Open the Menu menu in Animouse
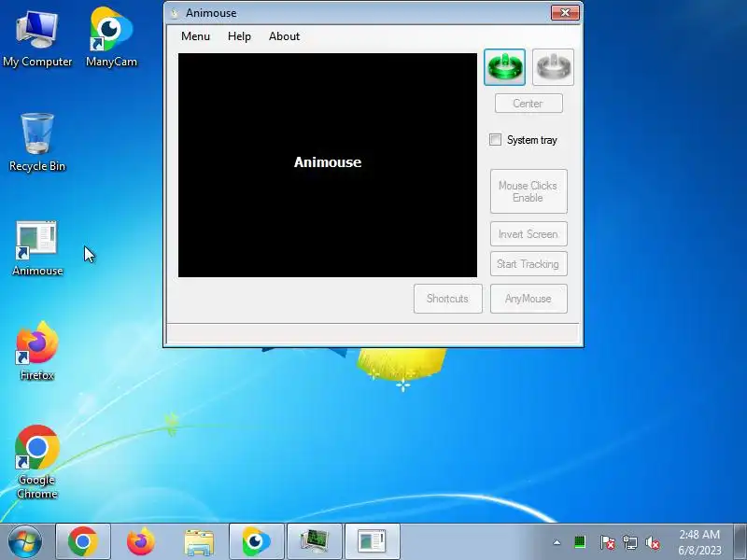The height and width of the screenshot is (560, 747). click(x=195, y=36)
